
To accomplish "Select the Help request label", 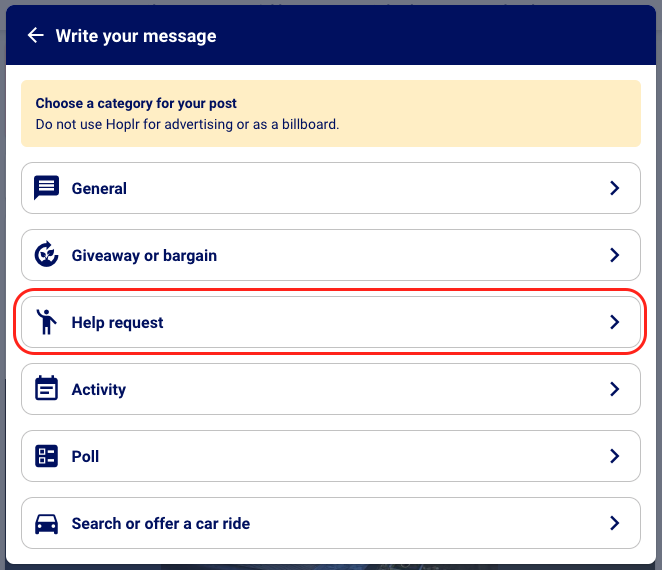I will (117, 322).
